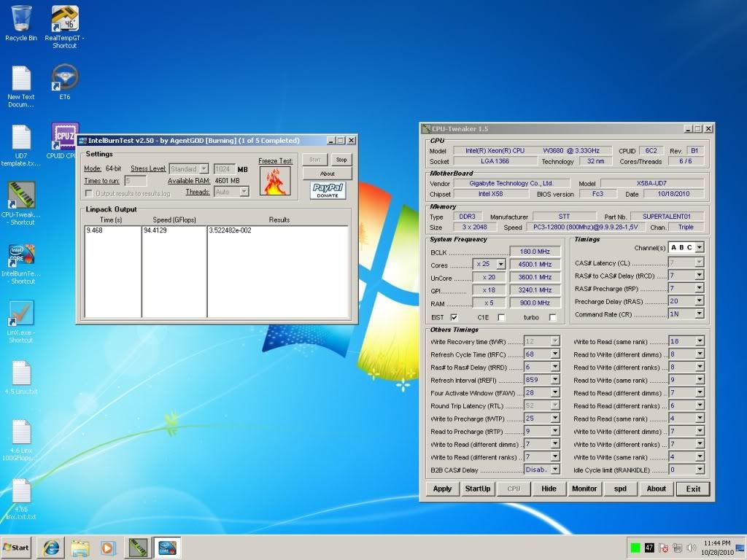
Task: Select the CPU-Tweaker shortcut desktop icon
Action: click(x=21, y=204)
